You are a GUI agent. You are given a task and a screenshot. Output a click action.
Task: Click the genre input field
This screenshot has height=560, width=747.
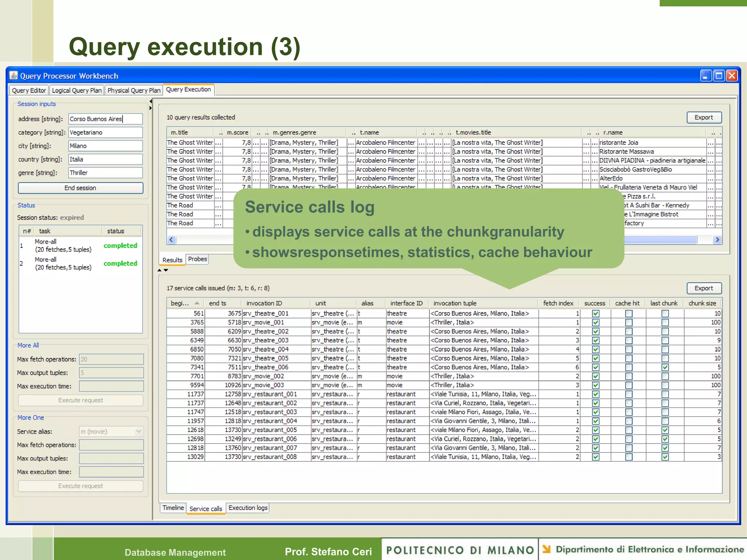(105, 173)
